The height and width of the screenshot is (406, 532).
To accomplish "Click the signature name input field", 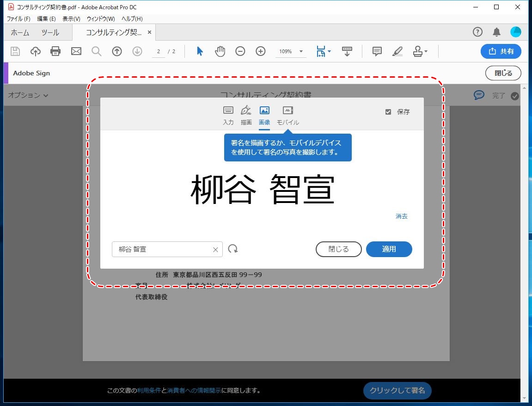I will [162, 249].
